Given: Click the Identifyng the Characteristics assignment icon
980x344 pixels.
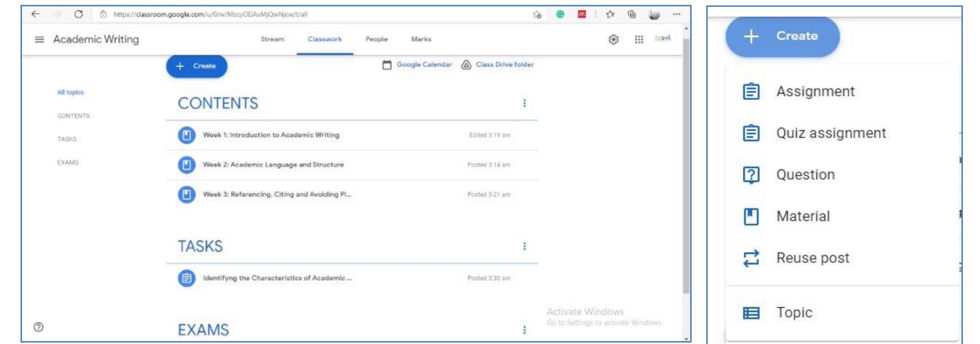Looking at the screenshot, I should [186, 278].
